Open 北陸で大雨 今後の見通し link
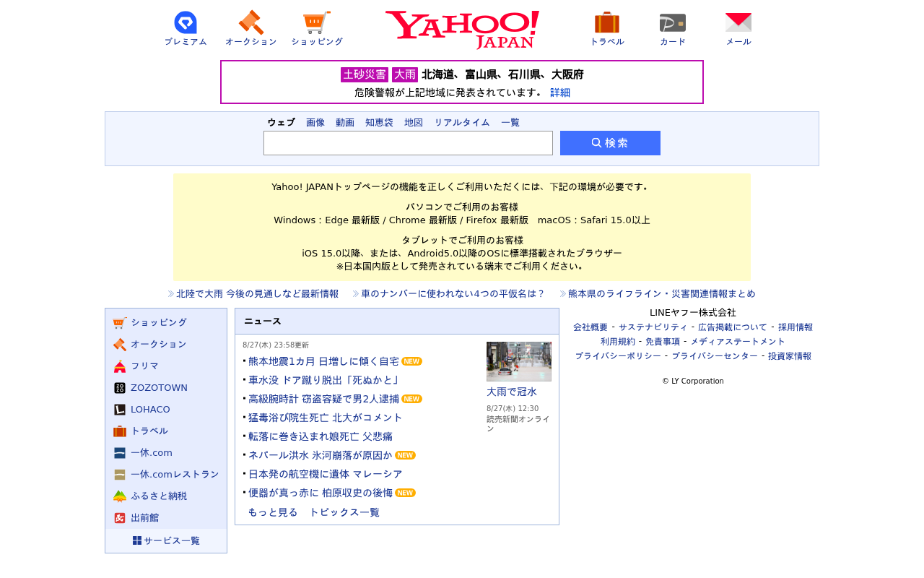This screenshot has height=578, width=924. (x=257, y=293)
